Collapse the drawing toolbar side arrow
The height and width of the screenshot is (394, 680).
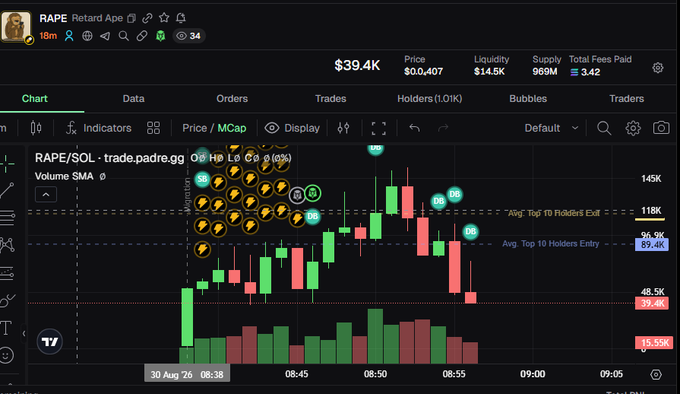pyautogui.click(x=24, y=333)
